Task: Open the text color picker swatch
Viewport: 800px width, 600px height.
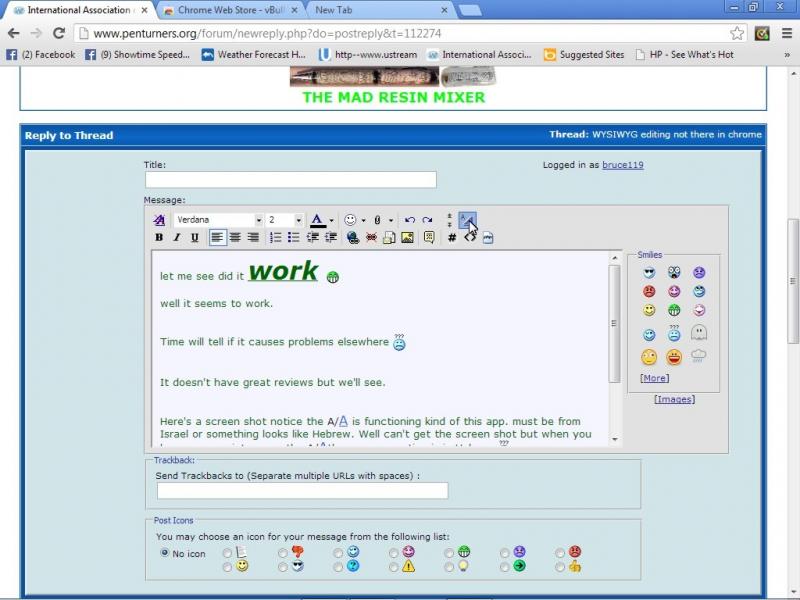Action: coord(317,220)
